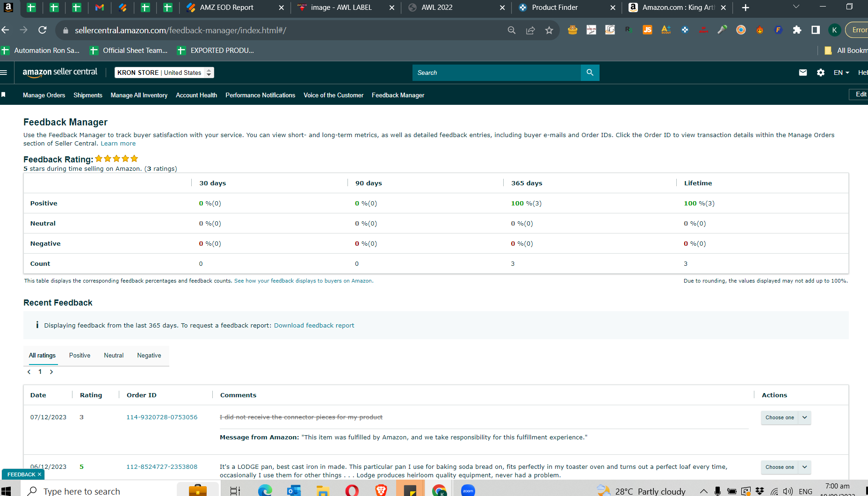
Task: Open the Windows Start menu
Action: 6,491
